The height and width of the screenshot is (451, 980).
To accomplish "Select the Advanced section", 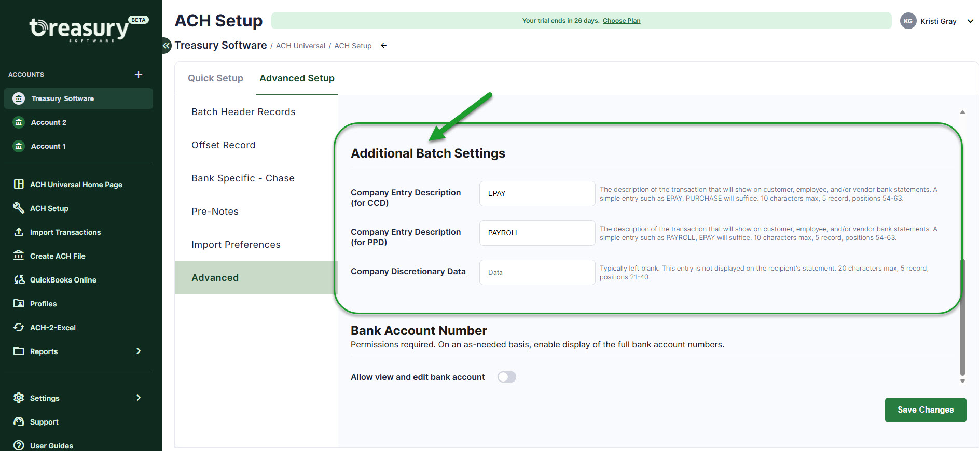I will 256,278.
